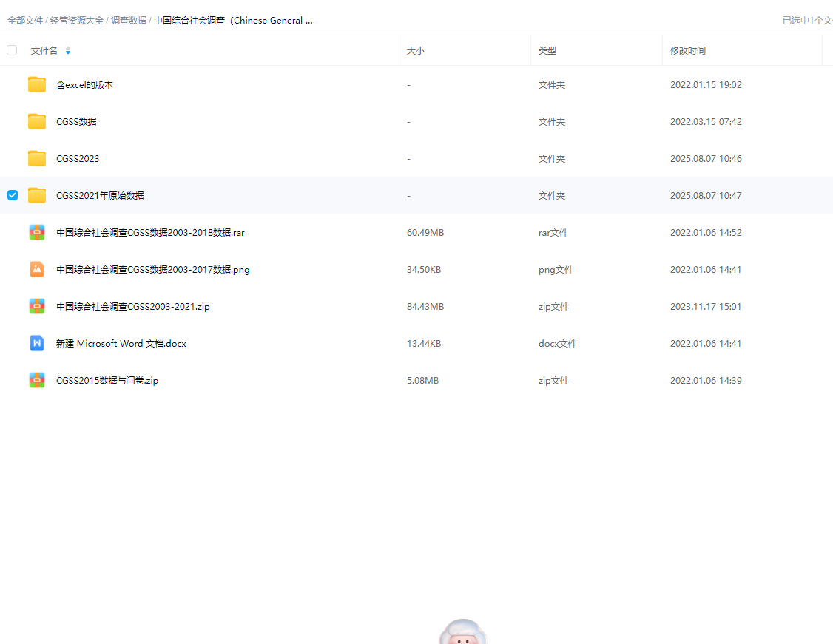Open folder name CGSS2021年原始数据

click(100, 195)
